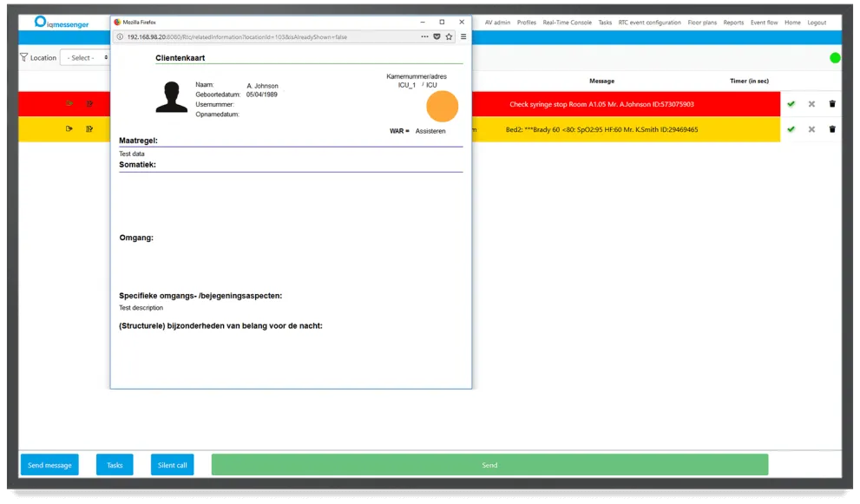Click the X icon on the Bed2 Brady row
The height and width of the screenshot is (504, 860).
(811, 129)
